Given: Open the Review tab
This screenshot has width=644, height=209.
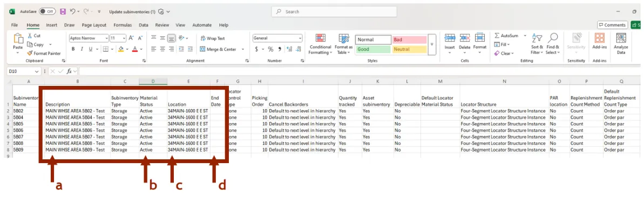Looking at the screenshot, I should [x=162, y=25].
